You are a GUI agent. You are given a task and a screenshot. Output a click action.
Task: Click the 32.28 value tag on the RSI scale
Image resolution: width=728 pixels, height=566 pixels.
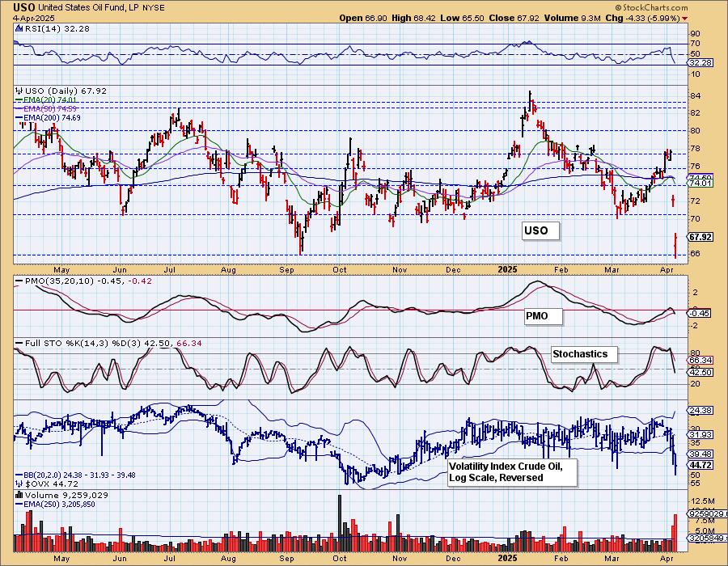tap(701, 62)
